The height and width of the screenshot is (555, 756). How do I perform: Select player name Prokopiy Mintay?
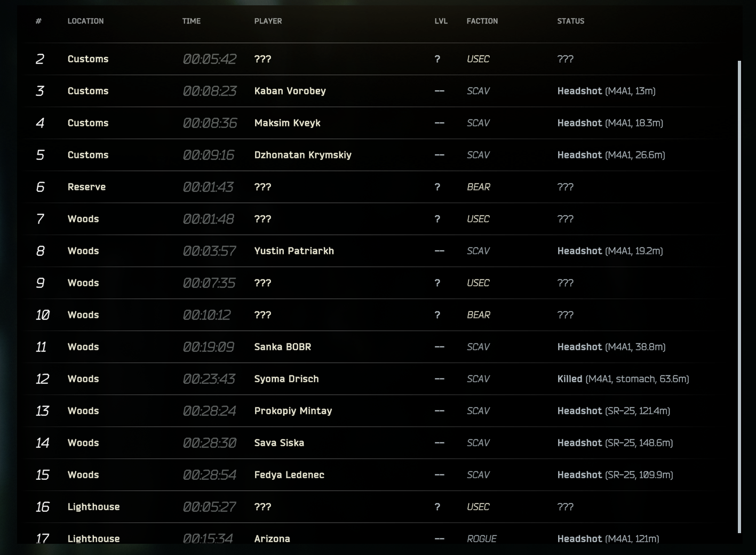pos(293,411)
